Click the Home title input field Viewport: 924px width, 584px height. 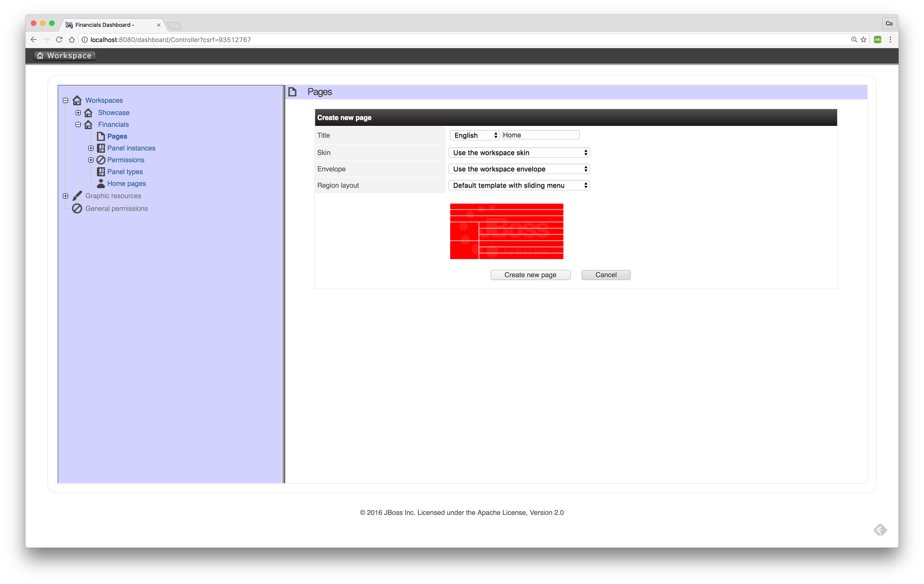[x=540, y=135]
